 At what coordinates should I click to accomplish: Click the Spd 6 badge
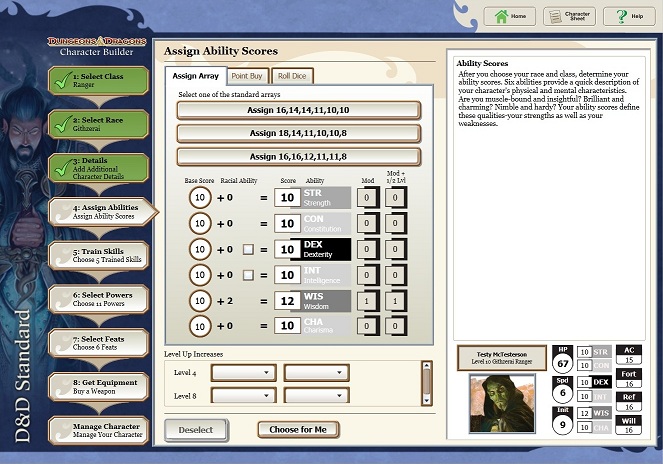[x=562, y=390]
